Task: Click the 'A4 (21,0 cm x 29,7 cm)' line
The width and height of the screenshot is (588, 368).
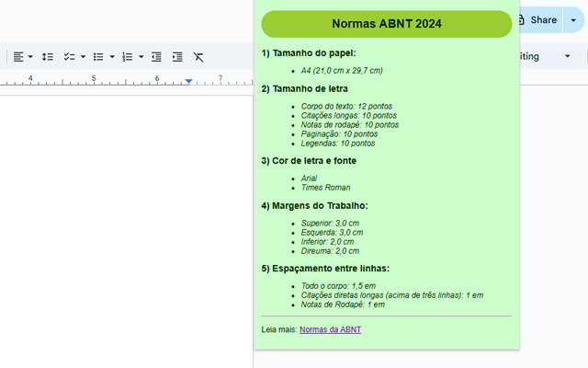Action: tap(342, 71)
